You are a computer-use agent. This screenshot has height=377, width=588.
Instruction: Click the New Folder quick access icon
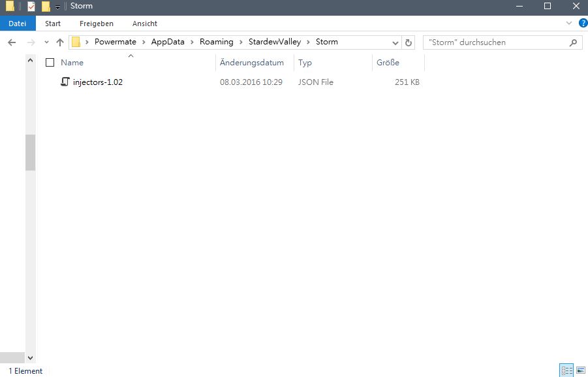click(46, 7)
